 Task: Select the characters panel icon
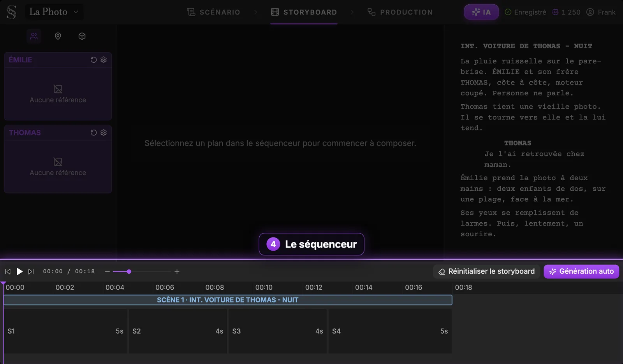click(x=34, y=36)
